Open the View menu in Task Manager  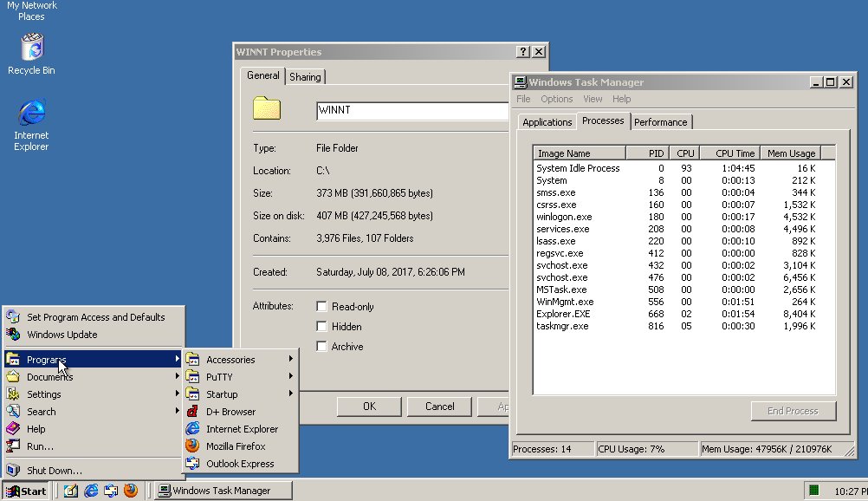coord(593,99)
